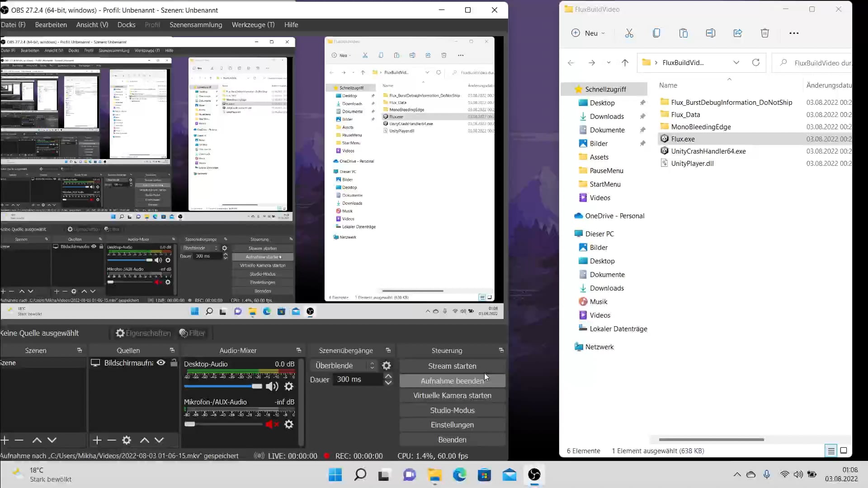This screenshot has height=488, width=868.
Task: Open the Szenensammlung menu
Action: coord(196,25)
